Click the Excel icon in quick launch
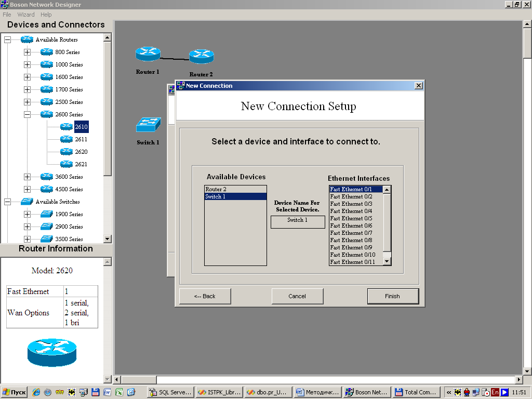The width and height of the screenshot is (532, 399). point(119,392)
